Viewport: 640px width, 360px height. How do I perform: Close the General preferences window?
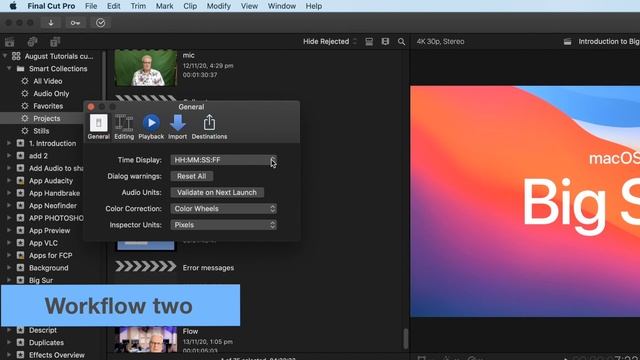point(91,107)
